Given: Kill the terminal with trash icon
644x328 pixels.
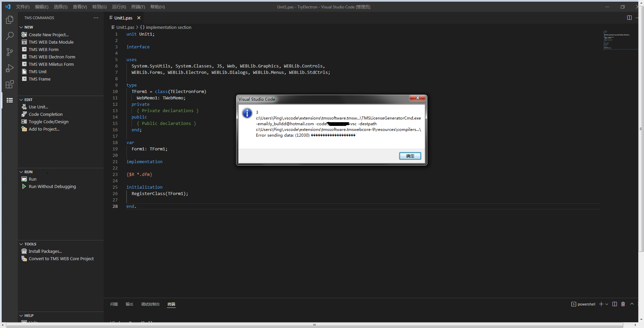Looking at the screenshot, I should pyautogui.click(x=623, y=304).
